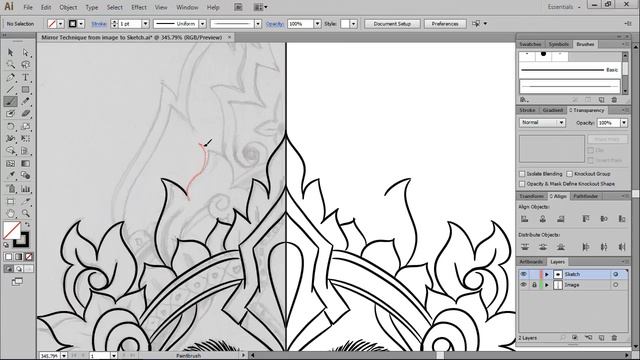Pick the Pen tool in toolbox
Image resolution: width=640 pixels, height=360 pixels.
pos(11,77)
